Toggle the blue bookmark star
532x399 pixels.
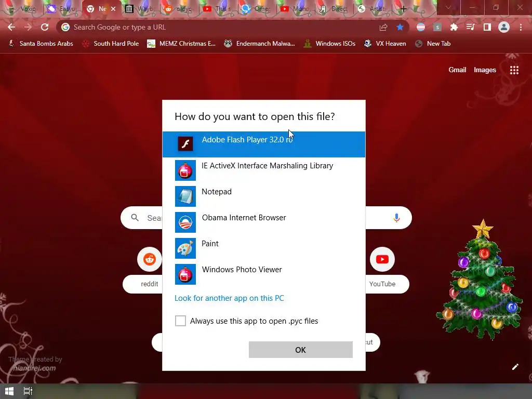click(x=400, y=27)
